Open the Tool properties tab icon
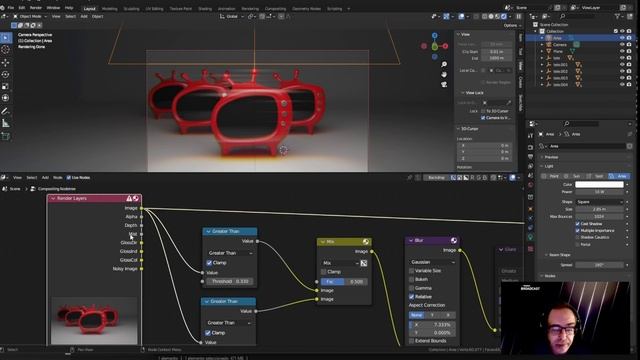This screenshot has height=360, width=640. pos(530,136)
